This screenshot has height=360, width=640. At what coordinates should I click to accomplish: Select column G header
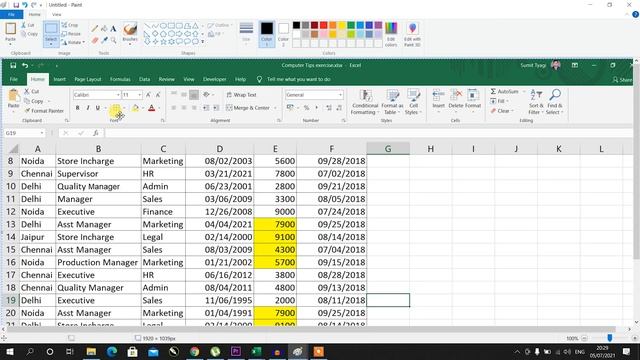click(388, 149)
